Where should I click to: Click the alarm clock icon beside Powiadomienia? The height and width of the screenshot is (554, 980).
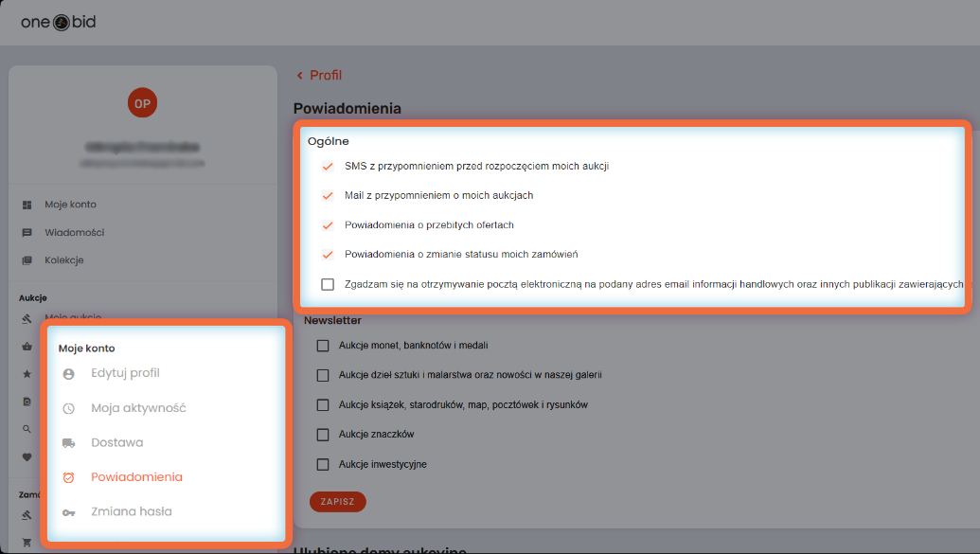pos(69,477)
